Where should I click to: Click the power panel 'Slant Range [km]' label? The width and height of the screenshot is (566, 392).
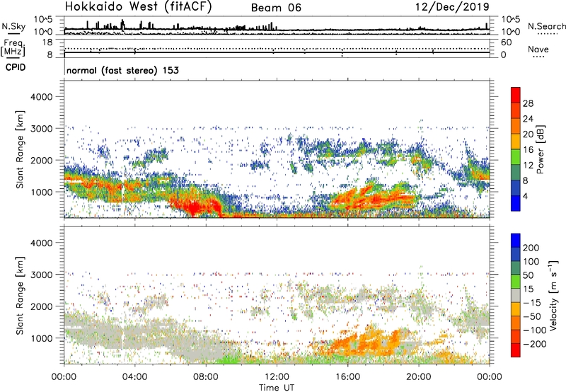pyautogui.click(x=20, y=149)
